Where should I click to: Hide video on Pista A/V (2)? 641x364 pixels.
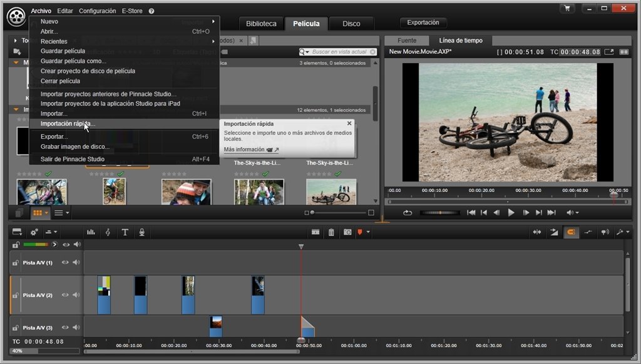[65, 295]
